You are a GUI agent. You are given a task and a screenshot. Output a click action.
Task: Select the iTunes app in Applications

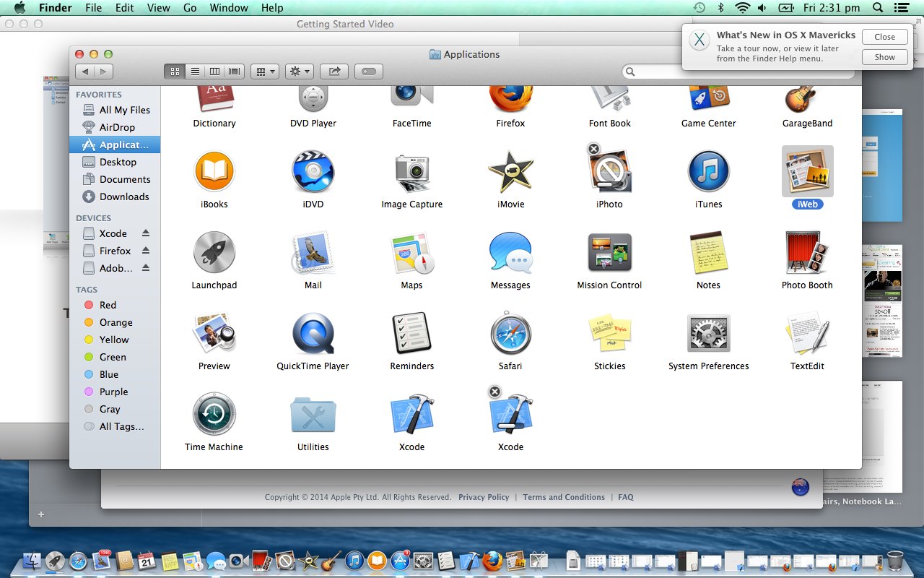pyautogui.click(x=708, y=171)
